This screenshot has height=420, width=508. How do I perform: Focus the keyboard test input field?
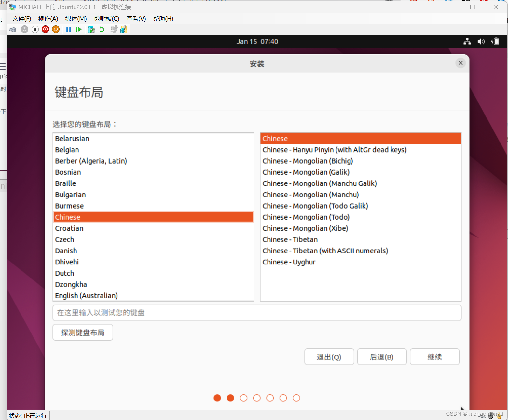(257, 313)
